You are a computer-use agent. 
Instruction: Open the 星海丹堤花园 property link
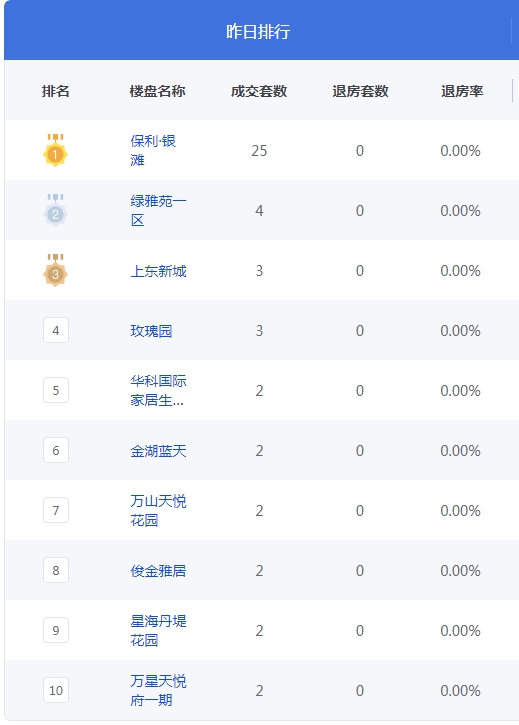158,631
